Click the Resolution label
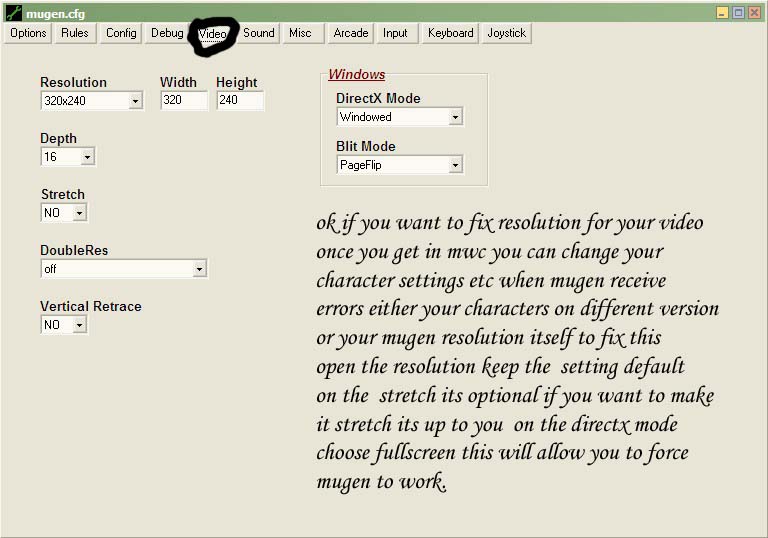The width and height of the screenshot is (768, 538). point(73,82)
